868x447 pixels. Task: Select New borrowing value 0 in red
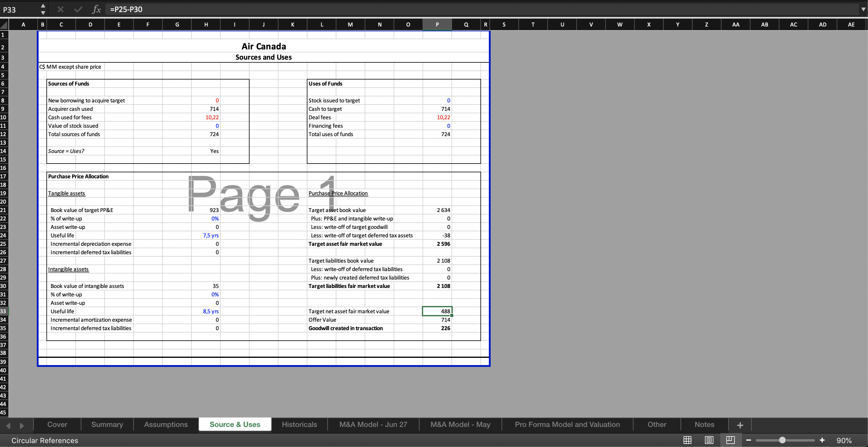click(206, 100)
